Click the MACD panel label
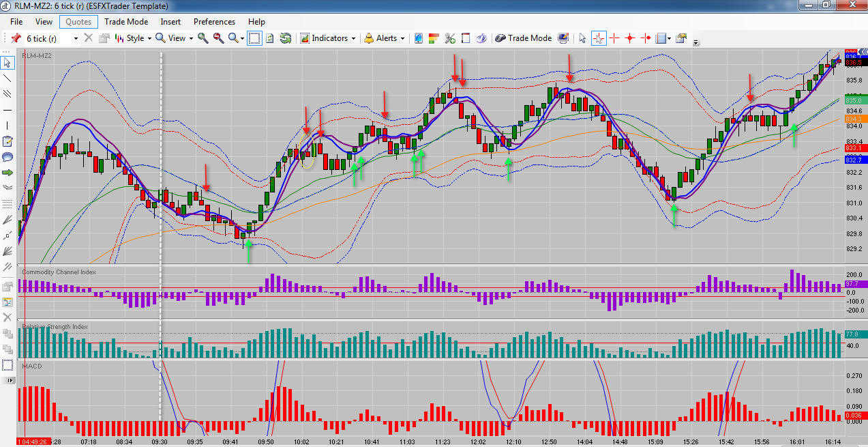The image size is (868, 447). 31,366
